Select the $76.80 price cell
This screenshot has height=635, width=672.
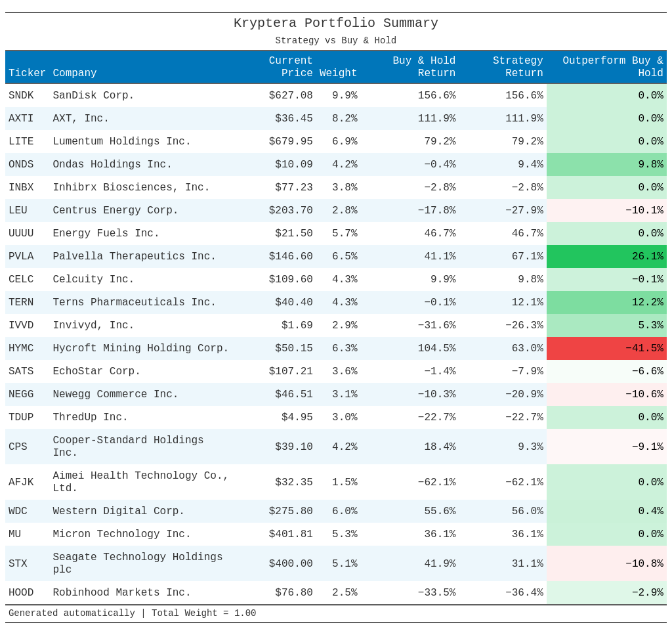(293, 592)
